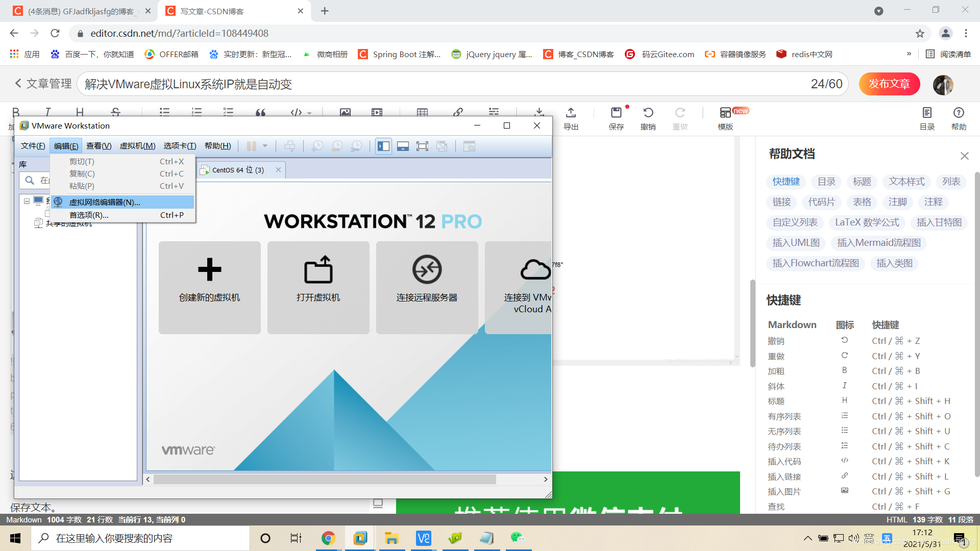
Task: Collapse the library tree node in VMware
Action: 27,201
